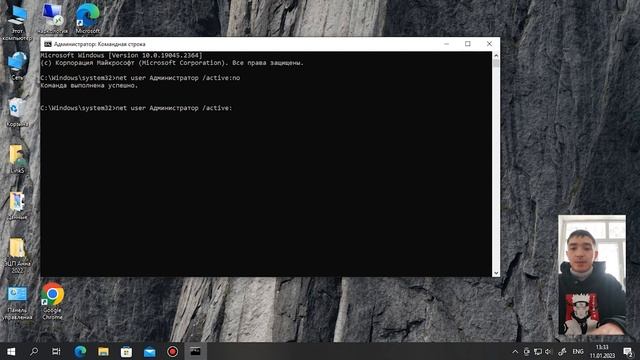Image resolution: width=640 pixels, height=360 pixels.
Task: Click the Command Prompt scrollbar thumb
Action: pos(496,63)
